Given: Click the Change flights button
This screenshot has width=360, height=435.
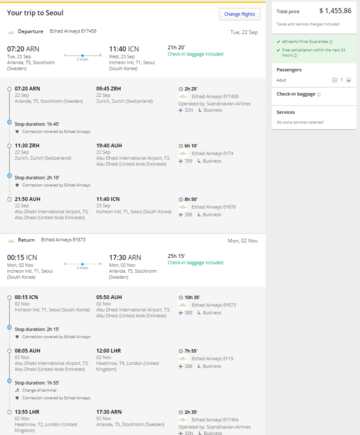Looking at the screenshot, I should (240, 14).
